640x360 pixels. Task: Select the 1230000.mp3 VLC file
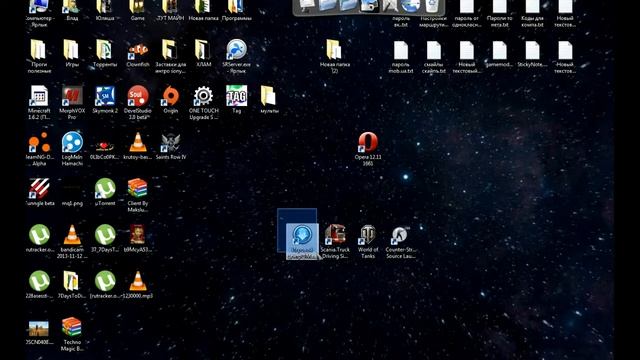point(138,281)
